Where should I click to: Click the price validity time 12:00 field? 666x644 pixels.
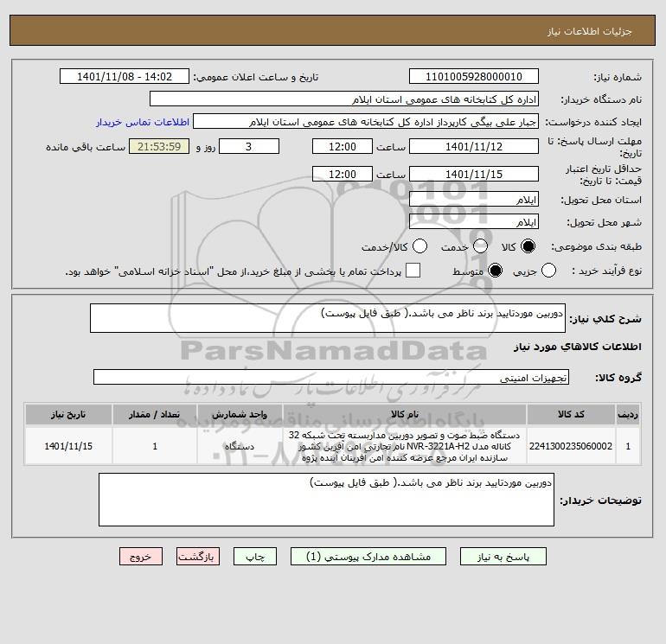[343, 174]
